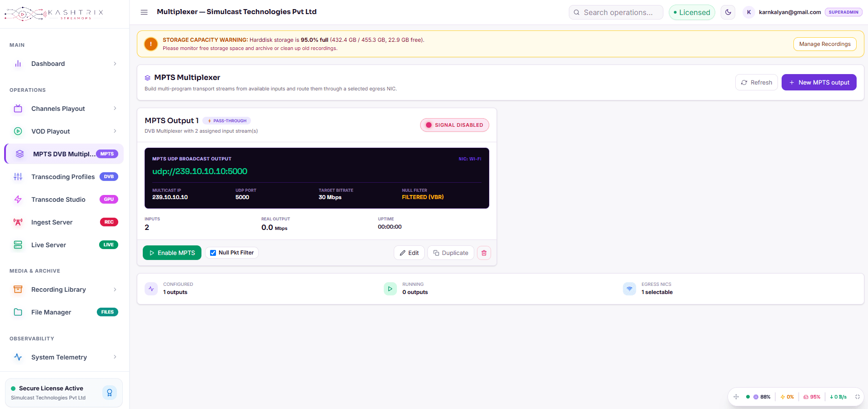Toggle the hamburger sidebar menu icon

tap(144, 12)
